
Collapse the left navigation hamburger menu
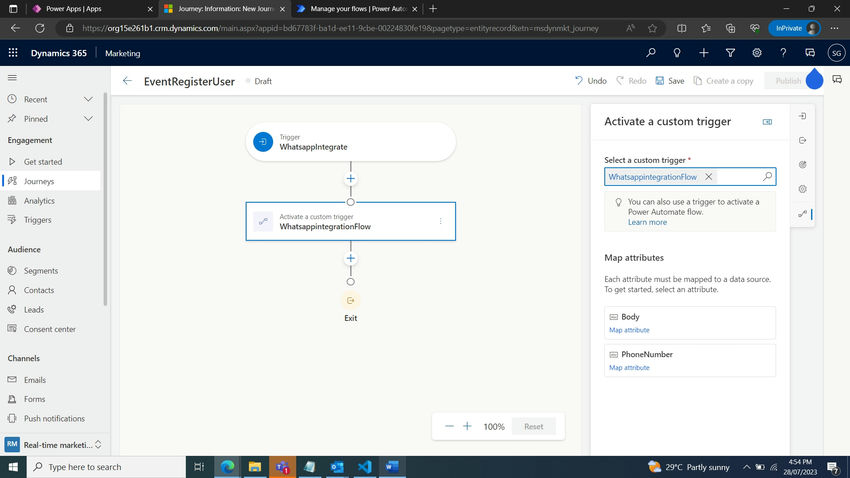(12, 78)
